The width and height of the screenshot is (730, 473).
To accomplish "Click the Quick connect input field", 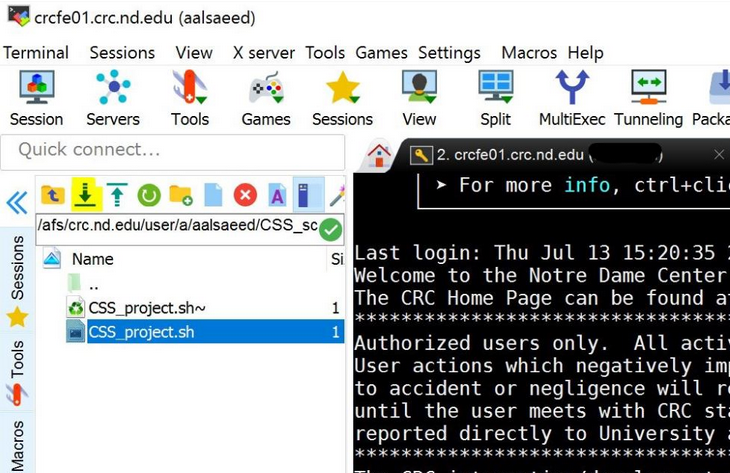I will pos(173,152).
